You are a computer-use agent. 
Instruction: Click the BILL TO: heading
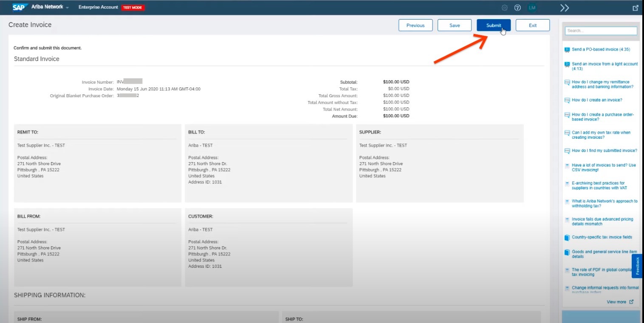197,132
